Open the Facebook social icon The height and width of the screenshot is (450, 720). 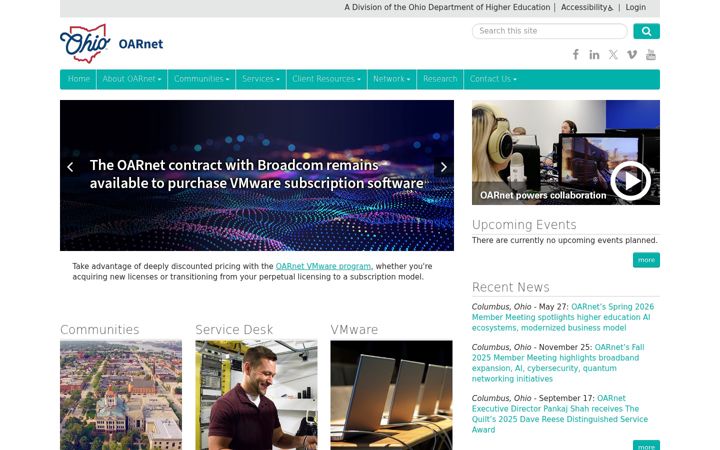pos(575,55)
